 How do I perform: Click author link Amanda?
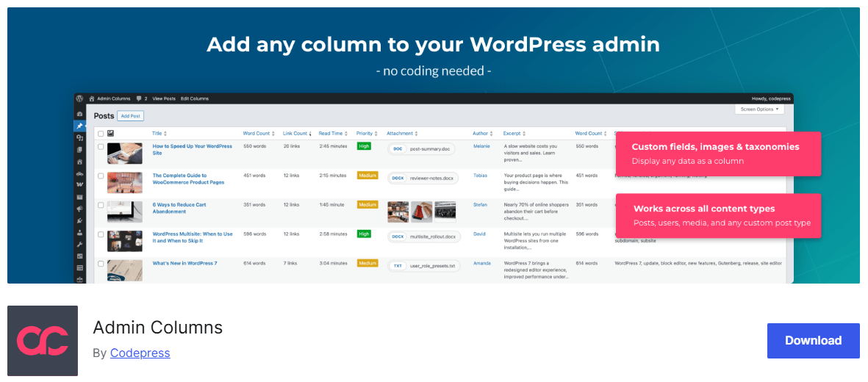482,263
